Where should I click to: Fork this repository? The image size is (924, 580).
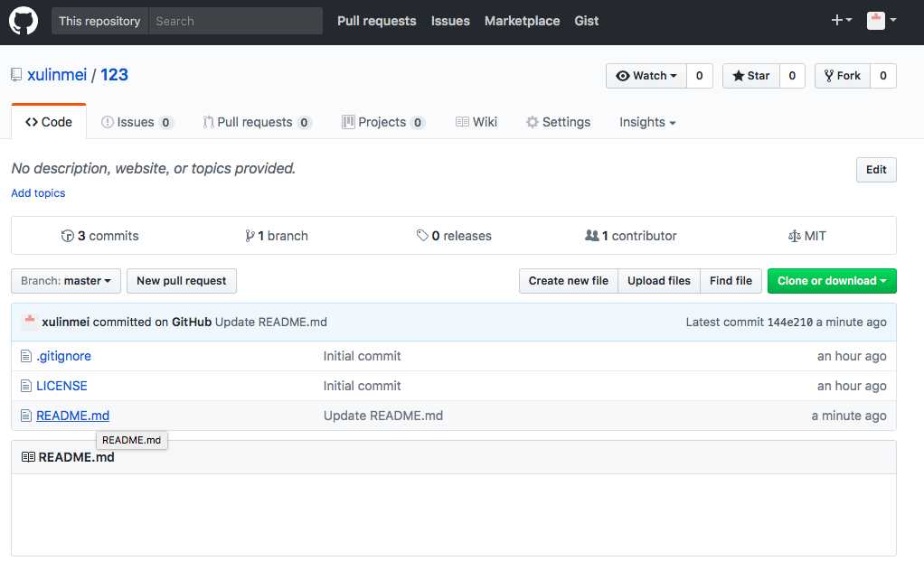click(x=842, y=75)
